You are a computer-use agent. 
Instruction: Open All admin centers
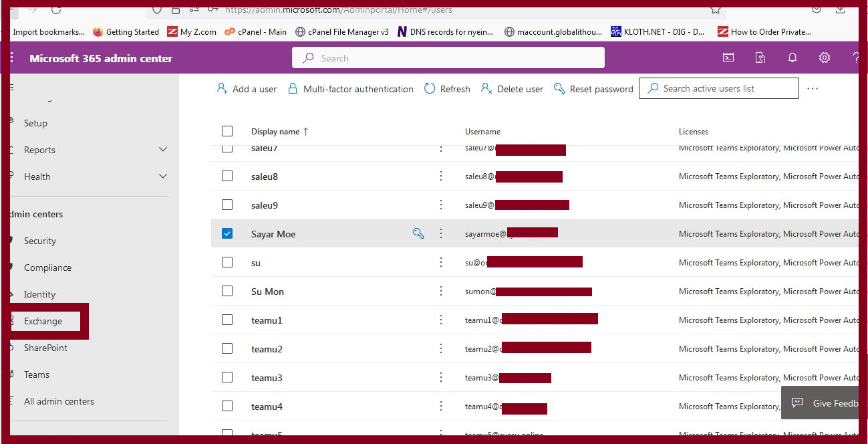pos(59,401)
